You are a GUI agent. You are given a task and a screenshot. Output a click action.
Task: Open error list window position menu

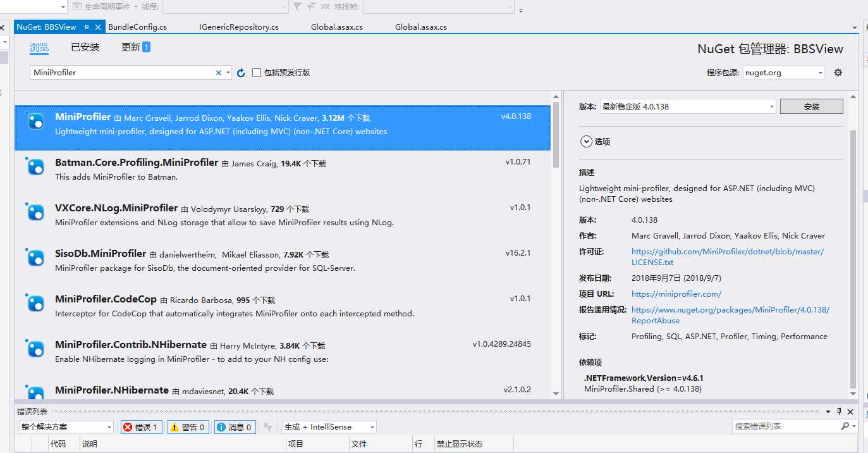[829, 411]
